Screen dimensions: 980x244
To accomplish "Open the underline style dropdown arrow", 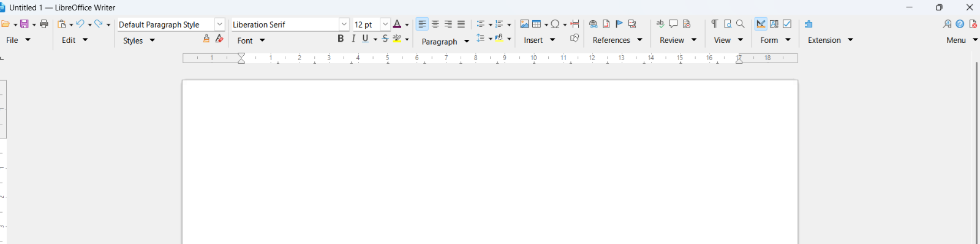I will click(375, 39).
